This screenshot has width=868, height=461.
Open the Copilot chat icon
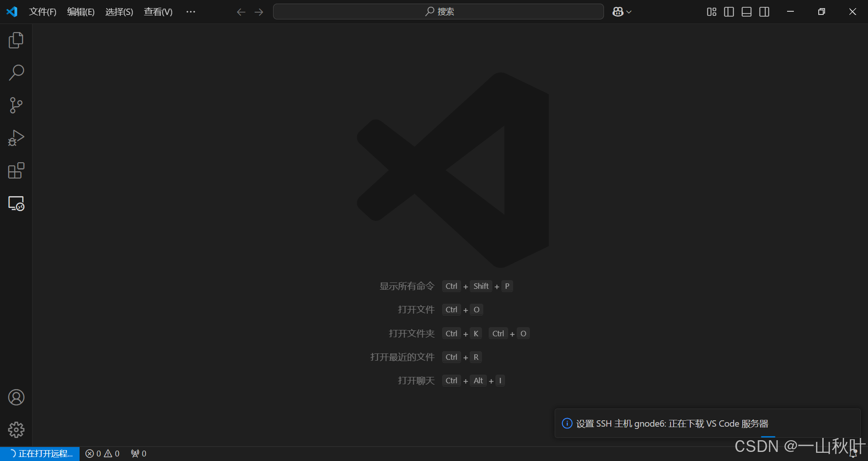click(x=618, y=12)
